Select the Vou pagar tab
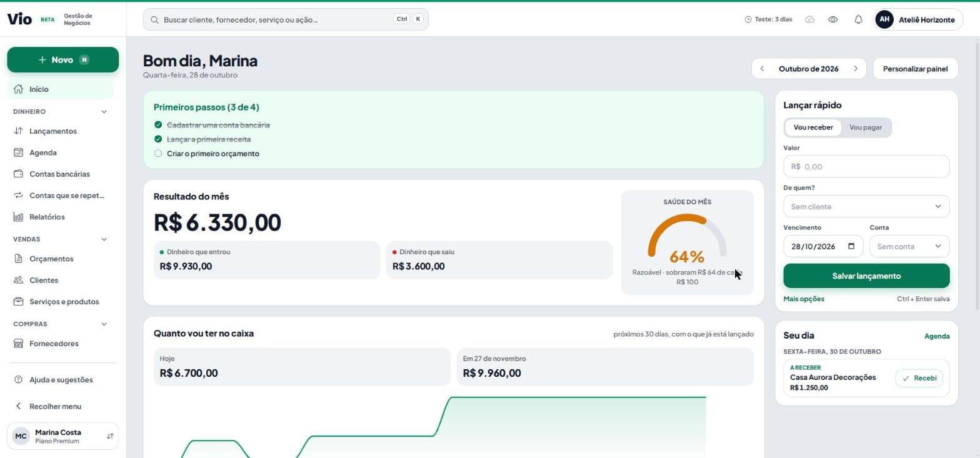The image size is (980, 458). click(x=866, y=127)
